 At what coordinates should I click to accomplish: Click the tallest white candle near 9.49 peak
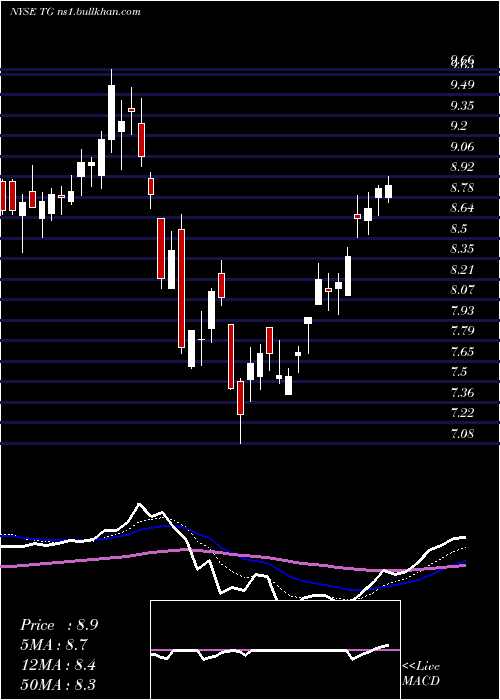click(111, 112)
